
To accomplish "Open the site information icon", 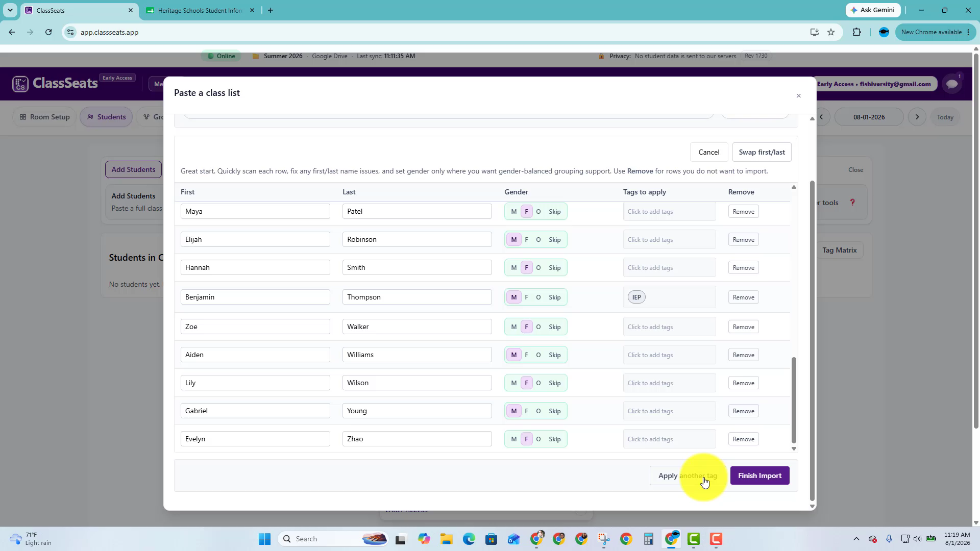I will [70, 32].
